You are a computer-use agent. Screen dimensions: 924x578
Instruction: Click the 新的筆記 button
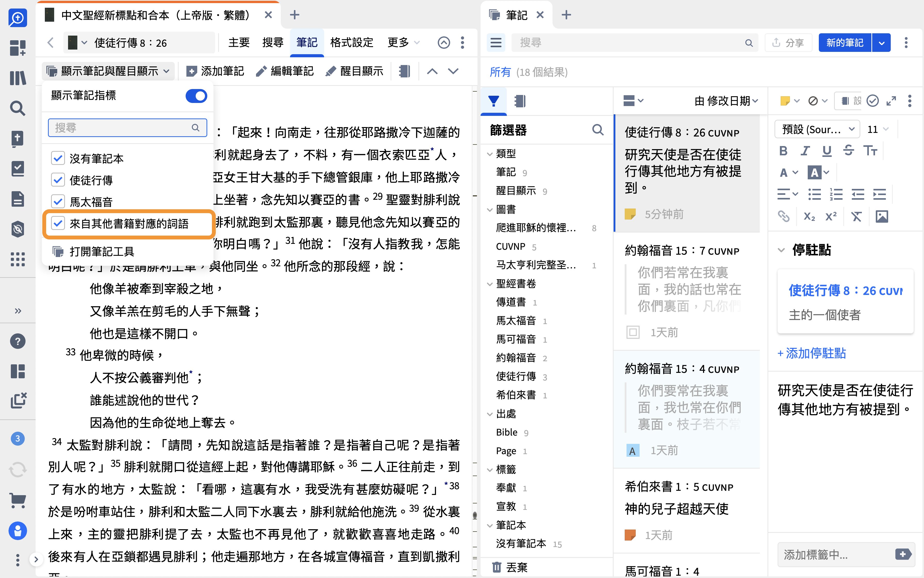pos(845,42)
